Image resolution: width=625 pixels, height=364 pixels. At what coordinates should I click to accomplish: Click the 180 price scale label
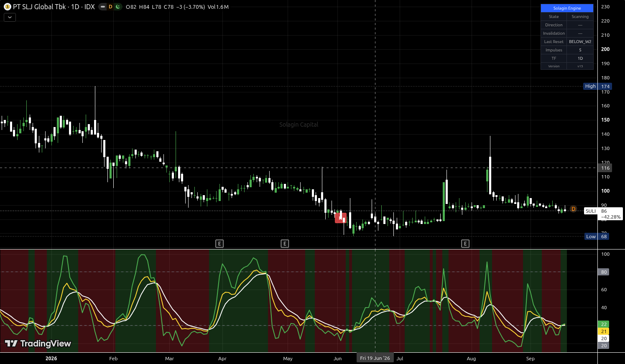click(x=605, y=78)
